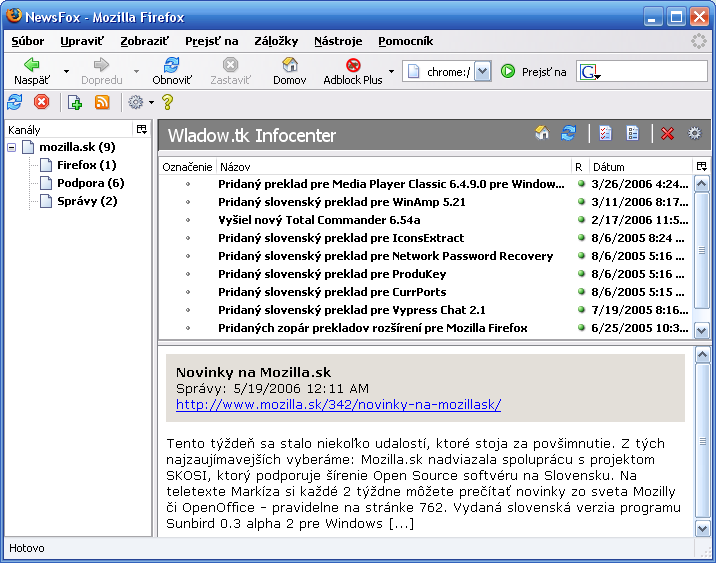The image size is (716, 563).
Task: Sort by the R read column header
Action: 579,167
